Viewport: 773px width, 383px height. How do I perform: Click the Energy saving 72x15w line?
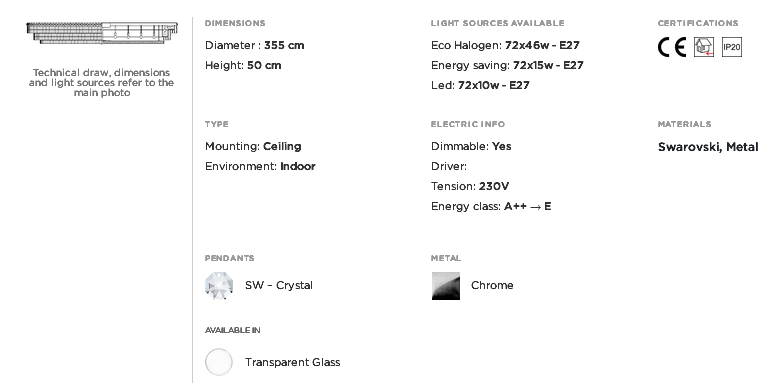pos(507,66)
